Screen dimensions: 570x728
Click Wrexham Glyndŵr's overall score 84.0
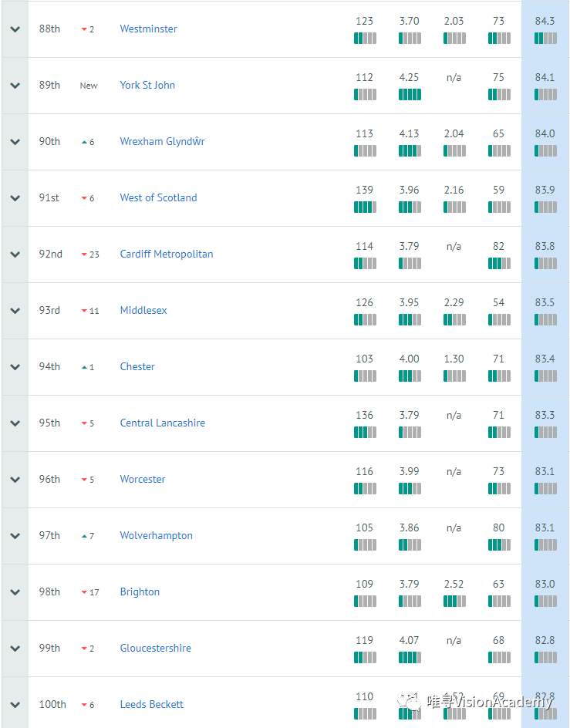(545, 133)
